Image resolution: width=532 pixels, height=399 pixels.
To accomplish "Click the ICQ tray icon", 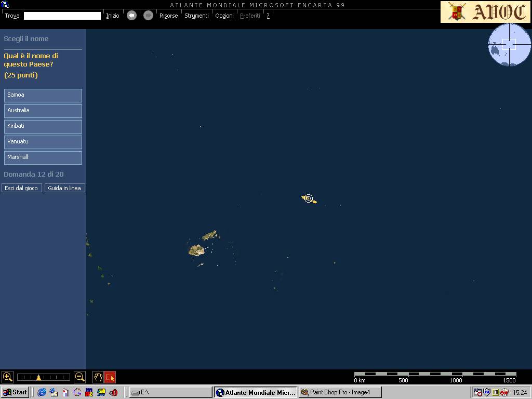I will coord(496,392).
